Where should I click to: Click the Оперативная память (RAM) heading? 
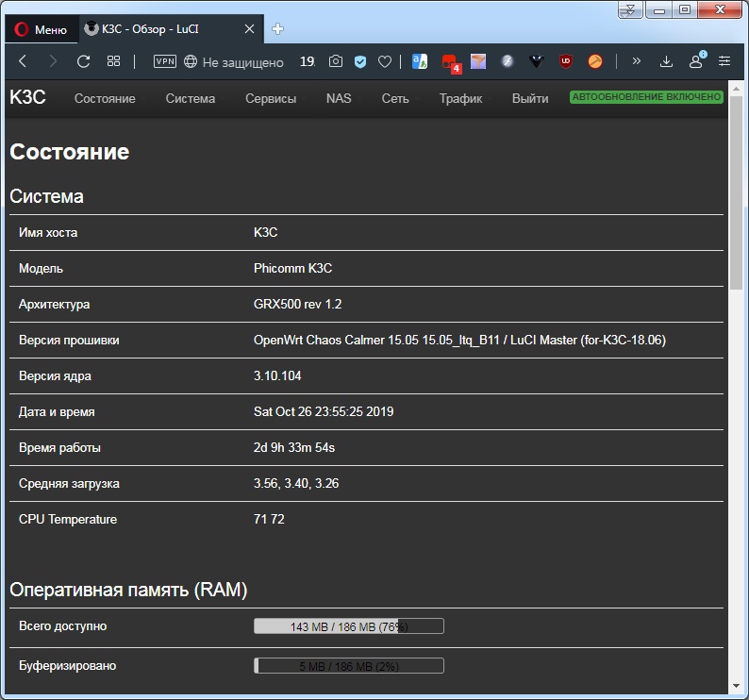click(128, 590)
